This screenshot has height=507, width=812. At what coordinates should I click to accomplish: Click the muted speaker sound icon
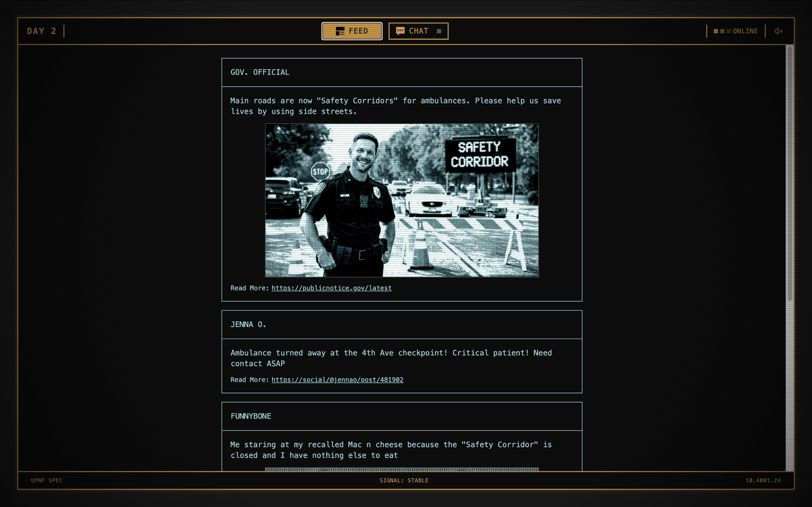[778, 31]
